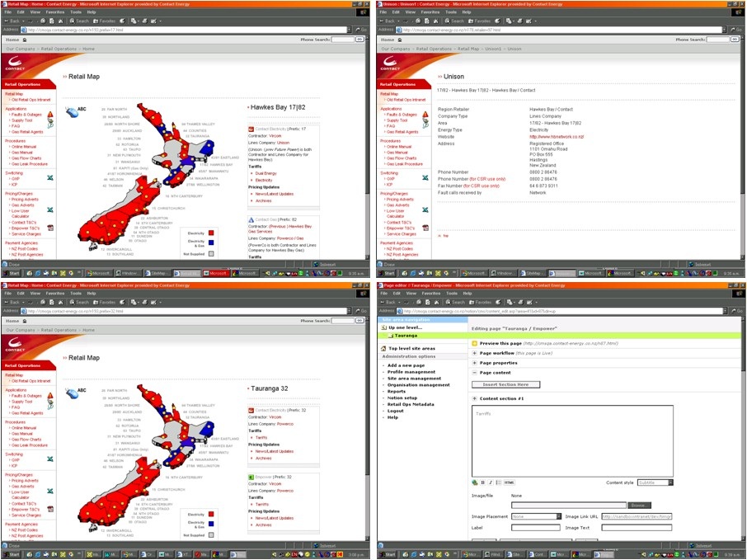The height and width of the screenshot is (560, 747).
Task: Click the ABC mouse icon on Hawkes Bay map
Action: click(70, 111)
